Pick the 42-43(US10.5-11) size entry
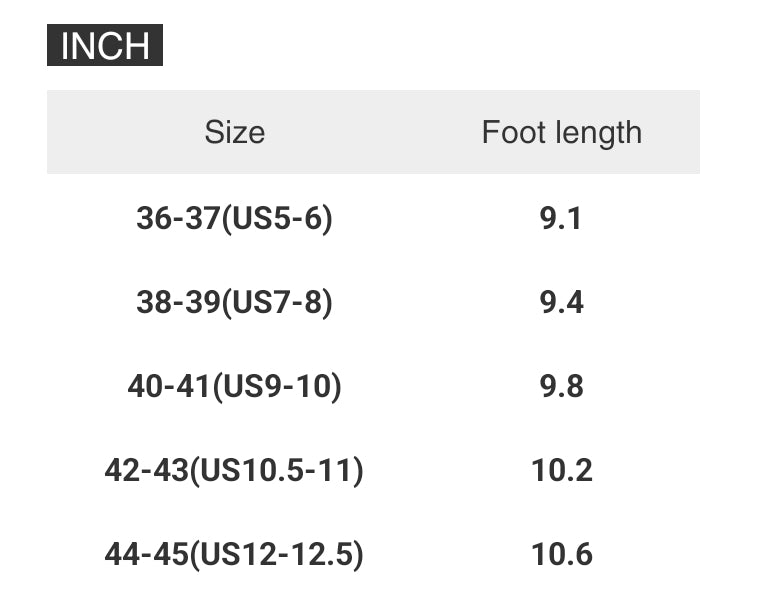The image size is (761, 606). tap(234, 470)
